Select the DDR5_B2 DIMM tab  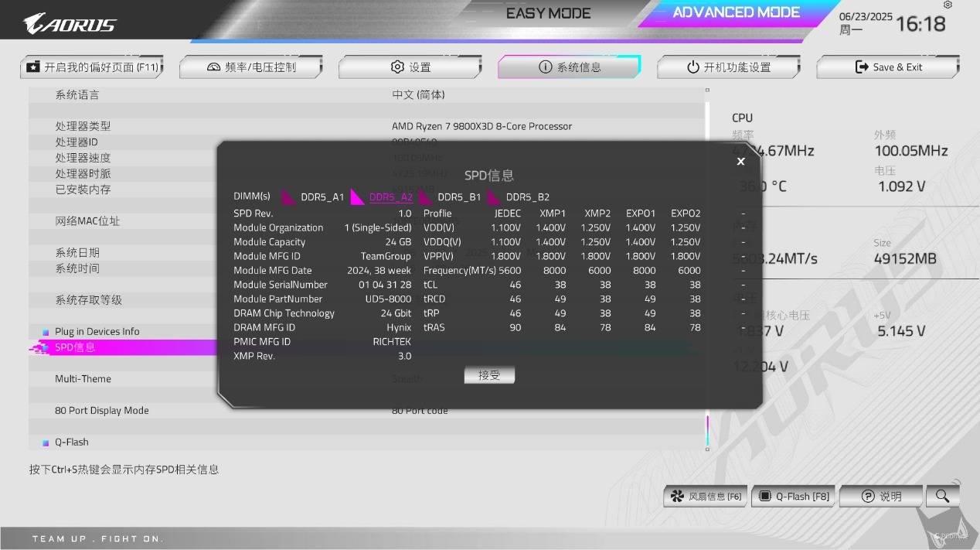[527, 197]
